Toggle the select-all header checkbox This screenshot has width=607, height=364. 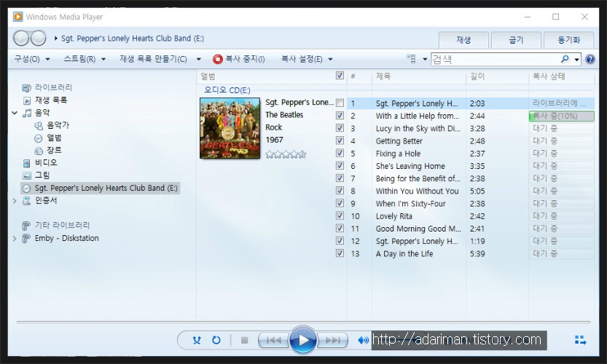(340, 76)
